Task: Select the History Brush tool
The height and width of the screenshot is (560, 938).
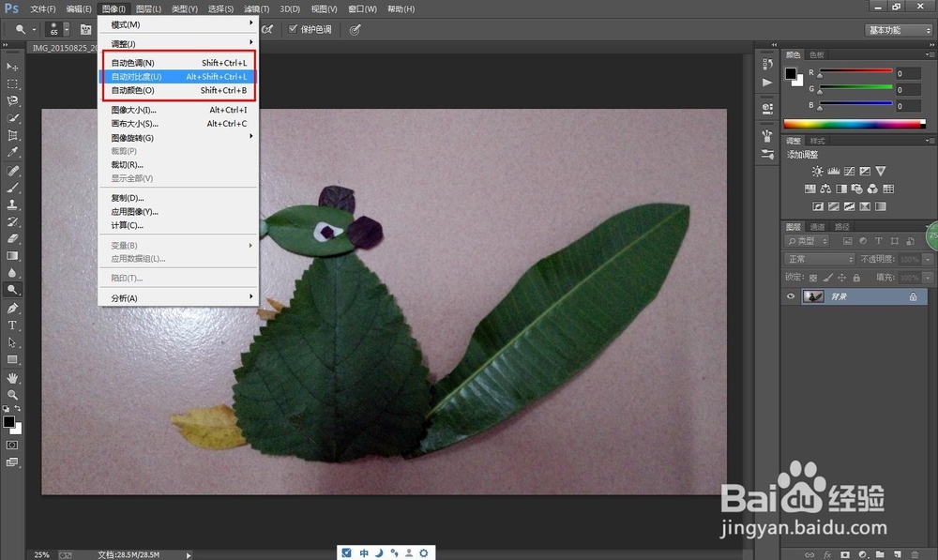Action: pyautogui.click(x=12, y=222)
